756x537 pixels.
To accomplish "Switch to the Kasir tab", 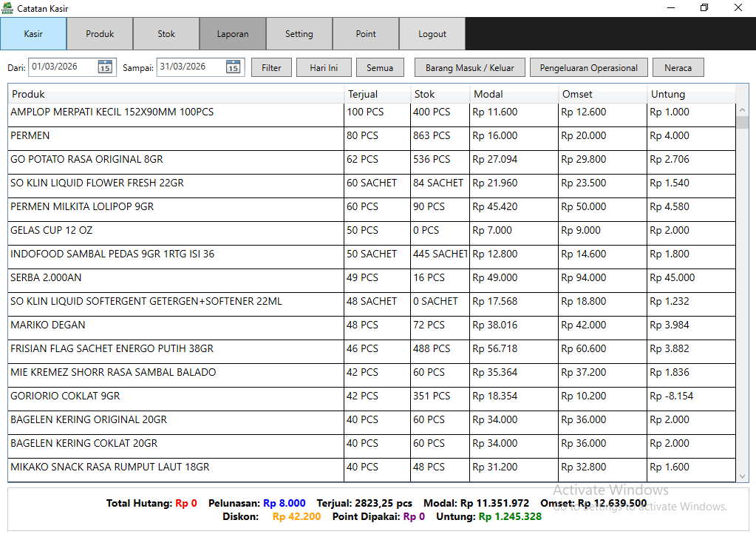I will [x=33, y=34].
